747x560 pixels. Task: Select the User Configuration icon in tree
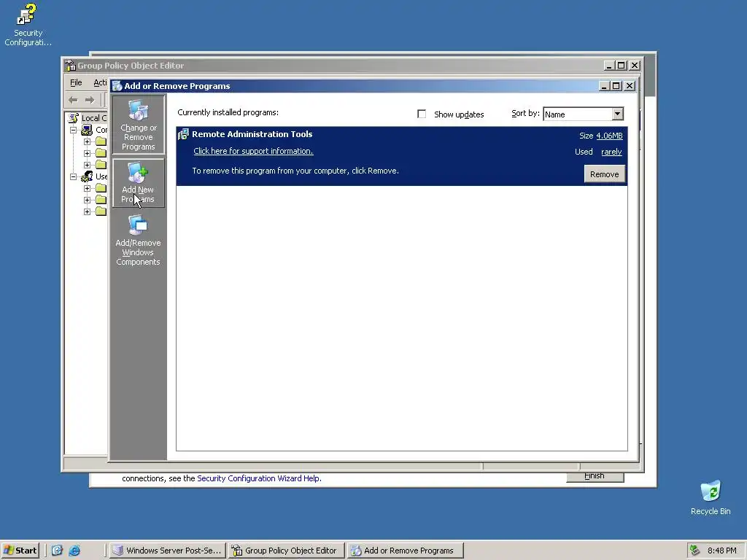(x=87, y=176)
